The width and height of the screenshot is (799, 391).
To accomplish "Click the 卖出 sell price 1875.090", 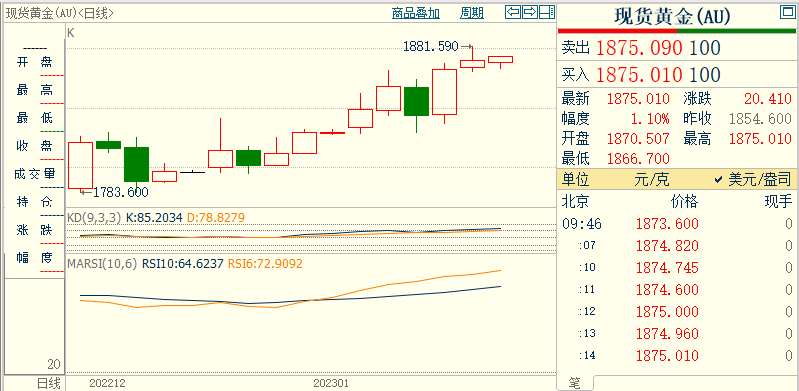I will [639, 48].
